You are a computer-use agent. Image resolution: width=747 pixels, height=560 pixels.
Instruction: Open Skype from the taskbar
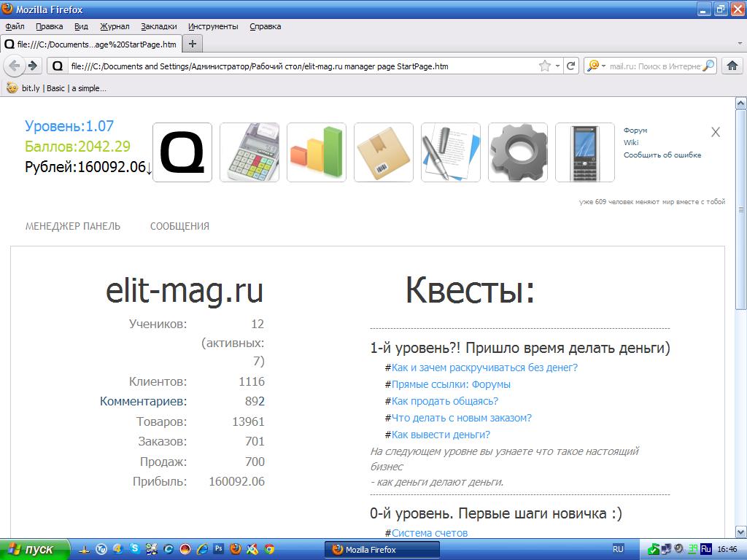135,549
